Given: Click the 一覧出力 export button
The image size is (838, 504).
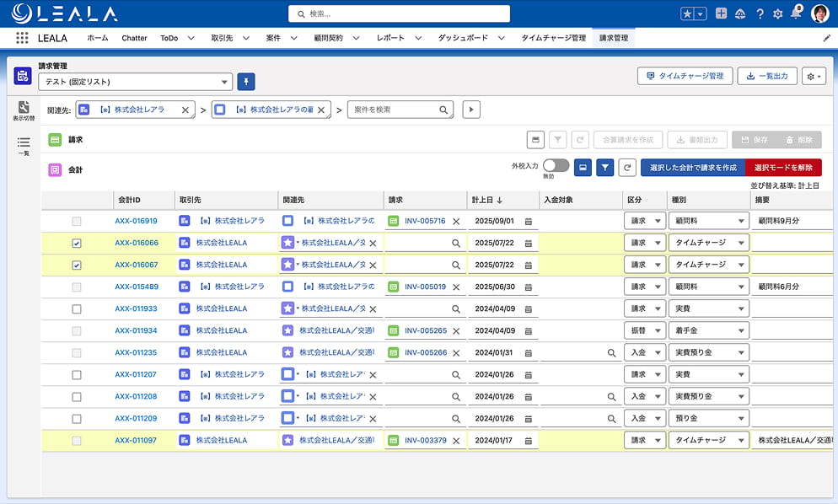Looking at the screenshot, I should 767,77.
